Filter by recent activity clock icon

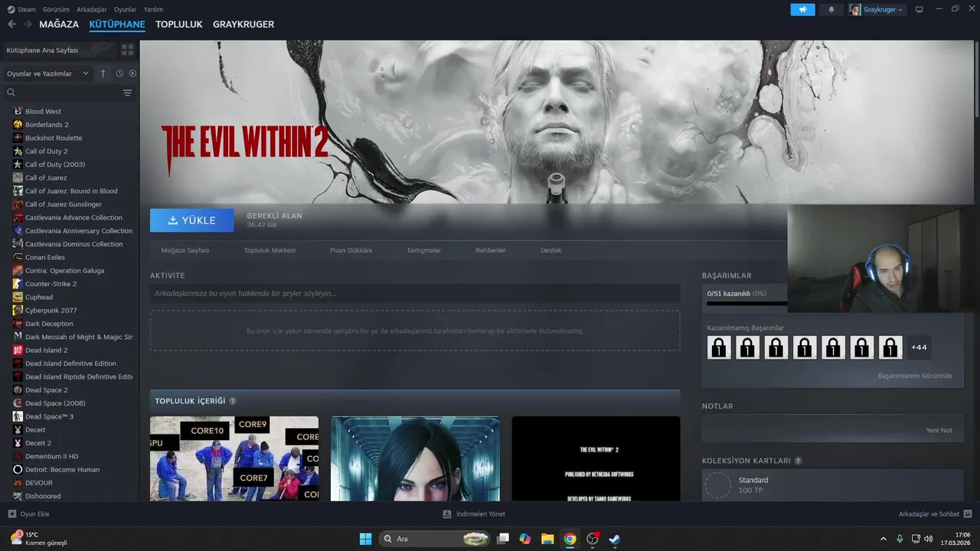119,73
